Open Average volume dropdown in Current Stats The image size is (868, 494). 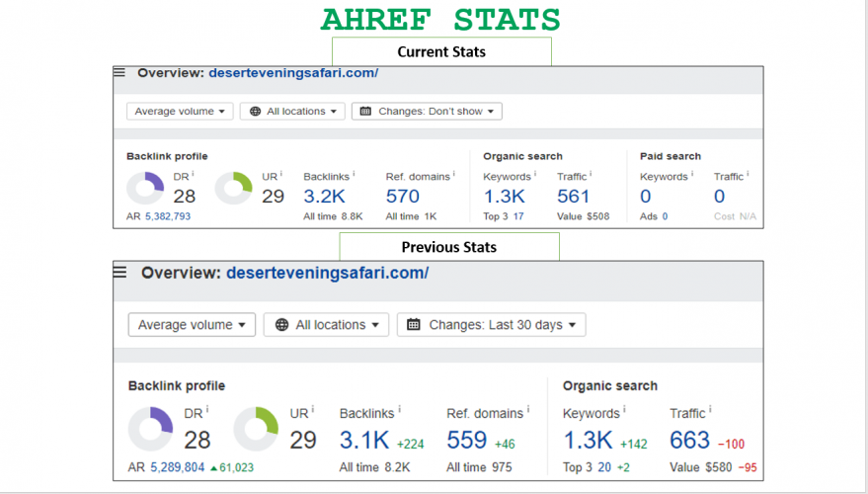180,112
